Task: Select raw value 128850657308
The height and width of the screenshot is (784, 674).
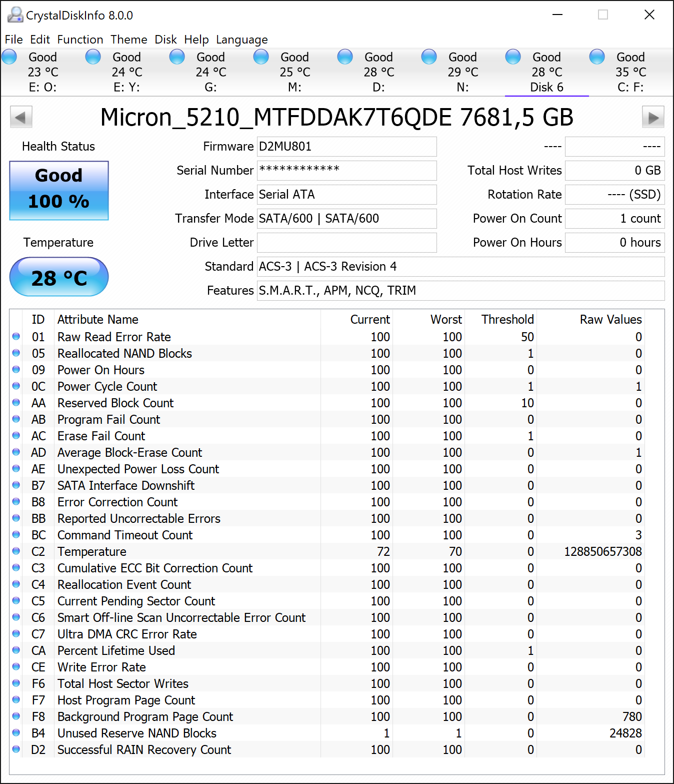Action: (x=603, y=552)
